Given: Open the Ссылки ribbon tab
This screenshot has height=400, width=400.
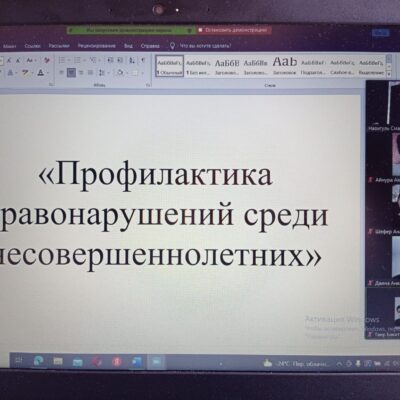Looking at the screenshot, I should click(x=32, y=46).
